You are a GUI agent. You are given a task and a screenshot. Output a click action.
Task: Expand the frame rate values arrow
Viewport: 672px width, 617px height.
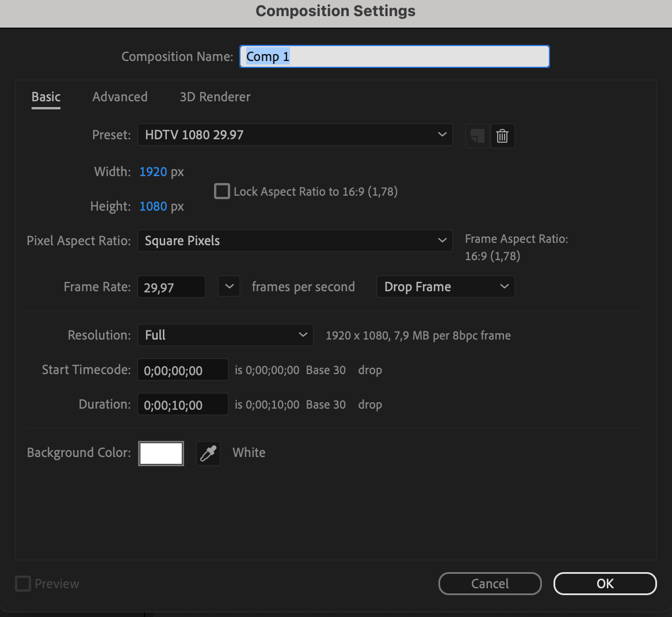point(229,287)
